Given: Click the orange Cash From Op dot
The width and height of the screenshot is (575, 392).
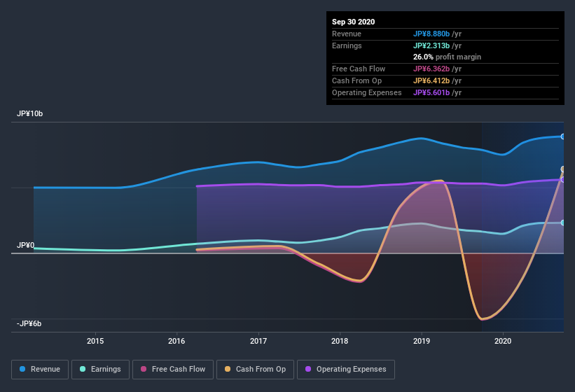Looking at the screenshot, I should [228, 369].
